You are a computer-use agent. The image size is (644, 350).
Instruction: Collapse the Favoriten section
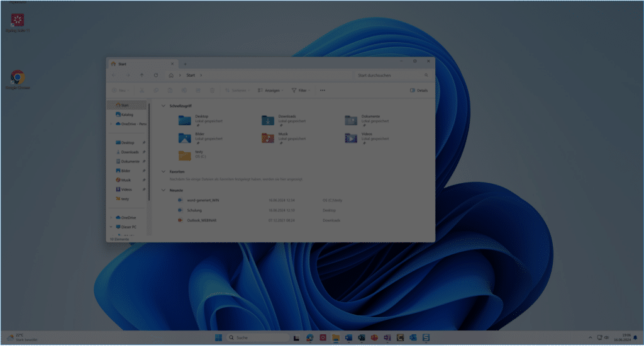click(x=164, y=171)
